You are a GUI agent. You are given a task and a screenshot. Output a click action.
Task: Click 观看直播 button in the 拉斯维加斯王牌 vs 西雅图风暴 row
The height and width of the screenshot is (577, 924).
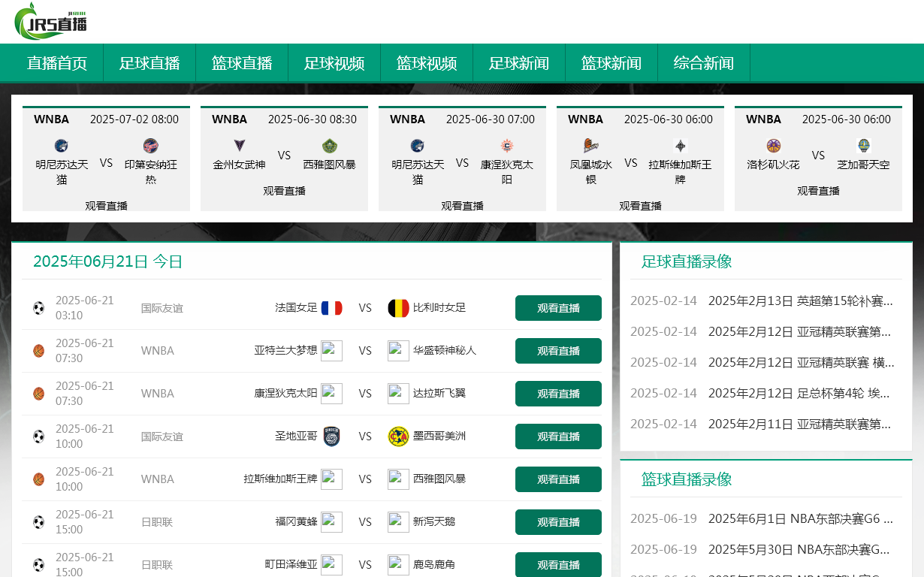pos(558,479)
